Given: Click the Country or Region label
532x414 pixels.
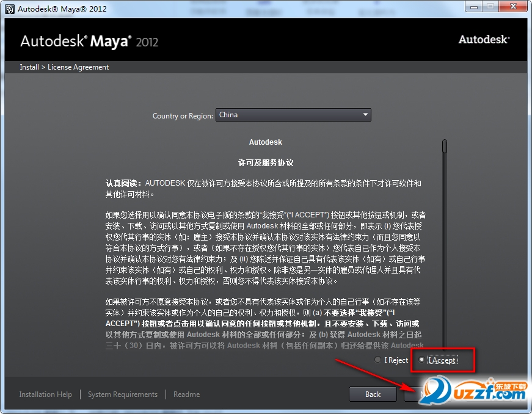Looking at the screenshot, I should (183, 115).
